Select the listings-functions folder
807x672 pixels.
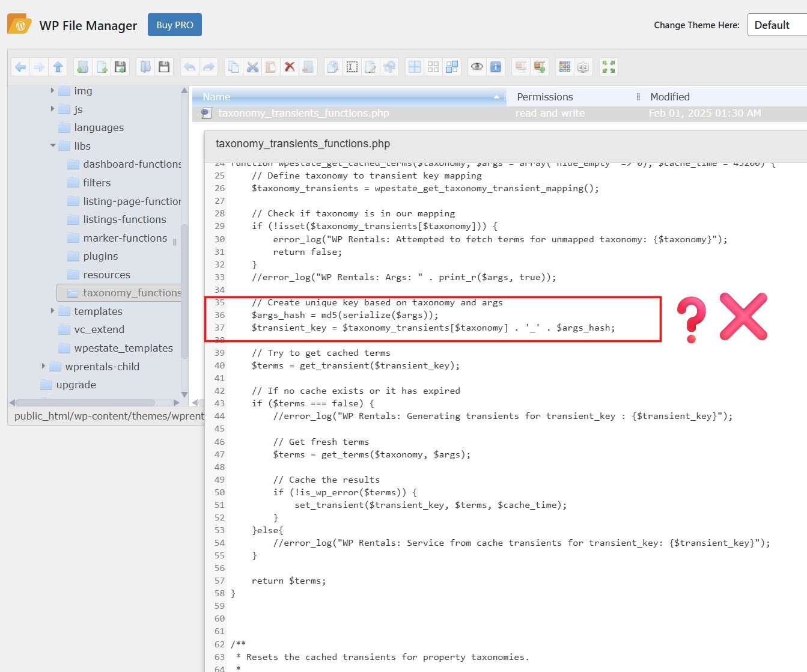(124, 219)
